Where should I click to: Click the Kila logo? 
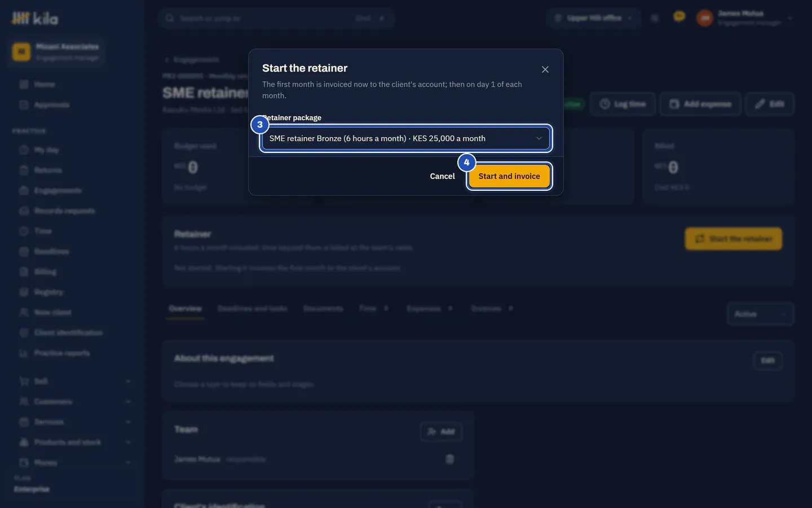pos(35,19)
